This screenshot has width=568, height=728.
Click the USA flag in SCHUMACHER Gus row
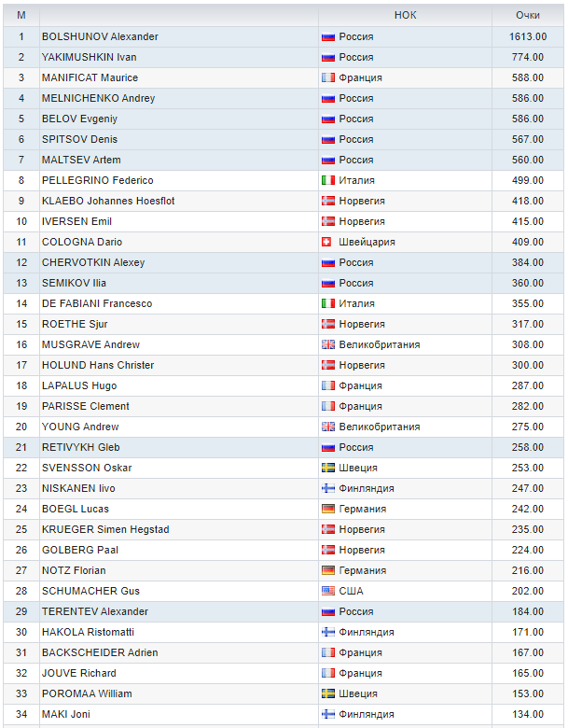(x=327, y=591)
